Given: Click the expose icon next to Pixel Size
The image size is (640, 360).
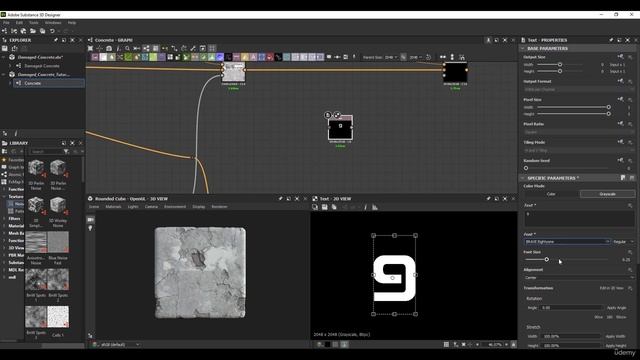Looking at the screenshot, I should coord(620,99).
